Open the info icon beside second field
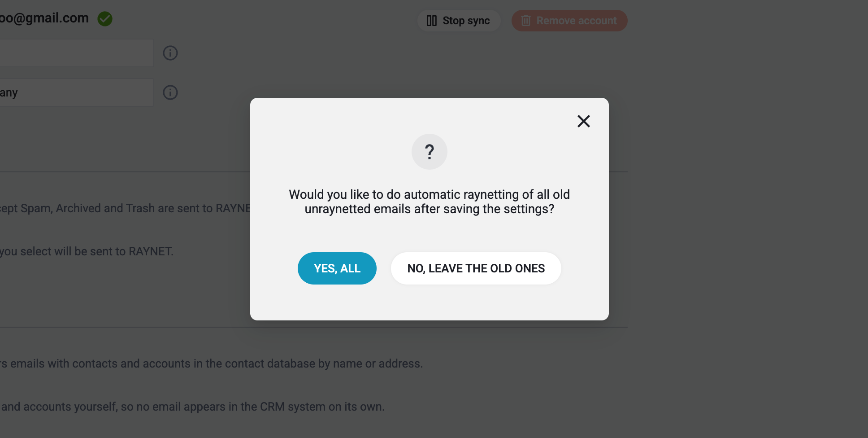868x438 pixels. [170, 92]
